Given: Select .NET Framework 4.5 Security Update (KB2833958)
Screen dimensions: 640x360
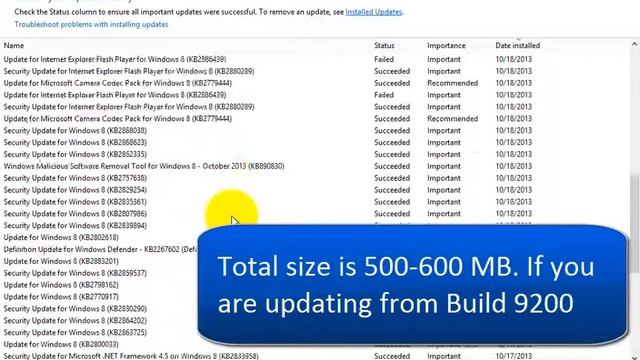Looking at the screenshot, I should pyautogui.click(x=131, y=356).
